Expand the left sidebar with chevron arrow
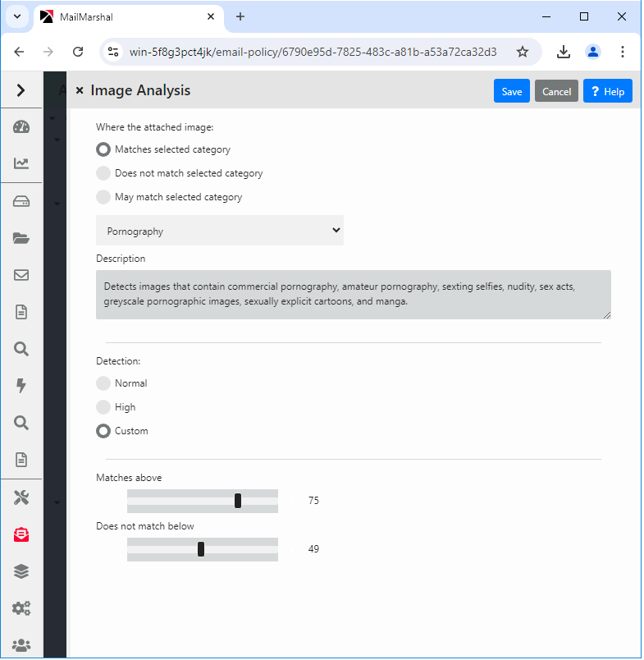Viewport: 644px width, 660px height. point(21,90)
